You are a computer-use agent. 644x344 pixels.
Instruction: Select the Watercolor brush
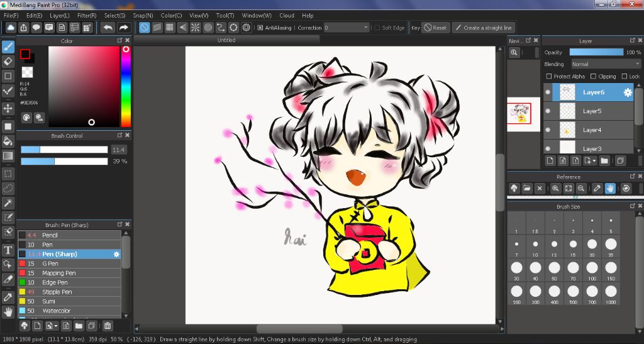coord(69,311)
